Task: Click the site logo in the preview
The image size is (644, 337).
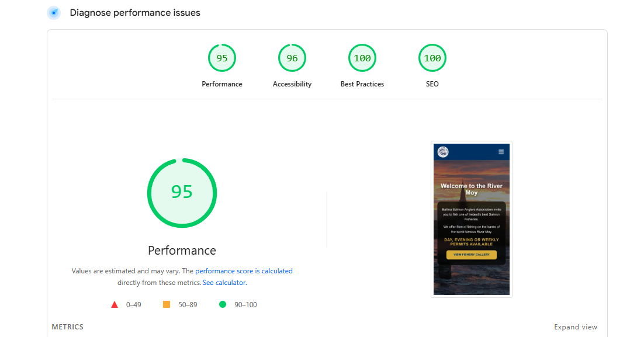Action: pos(443,152)
